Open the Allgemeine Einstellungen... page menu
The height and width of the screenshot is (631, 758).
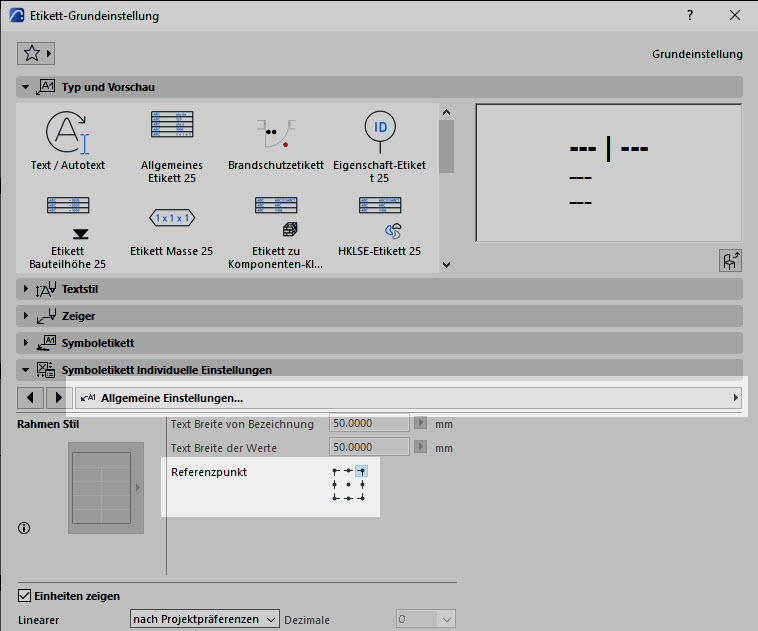[x=408, y=398]
